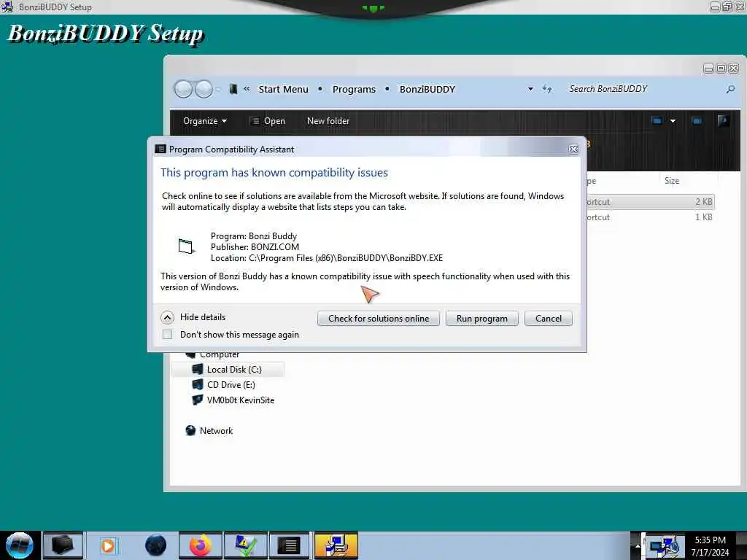This screenshot has height=560, width=747.
Task: Sort files by the Size column
Action: tap(672, 181)
